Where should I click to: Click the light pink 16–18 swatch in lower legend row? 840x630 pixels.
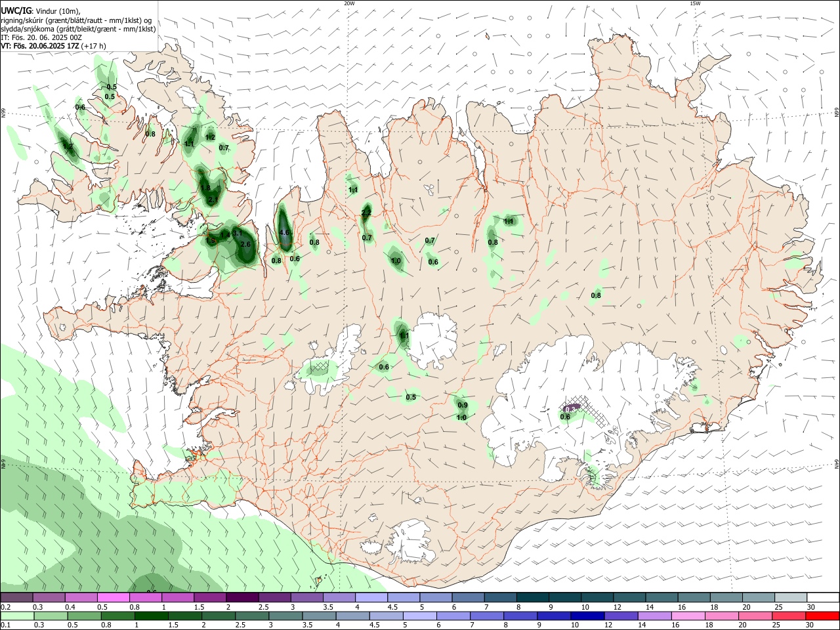[688, 616]
